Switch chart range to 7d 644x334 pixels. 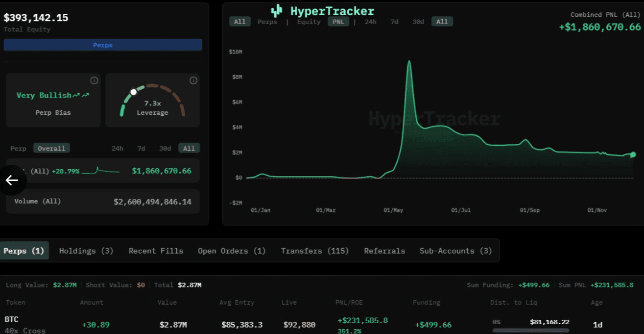394,22
